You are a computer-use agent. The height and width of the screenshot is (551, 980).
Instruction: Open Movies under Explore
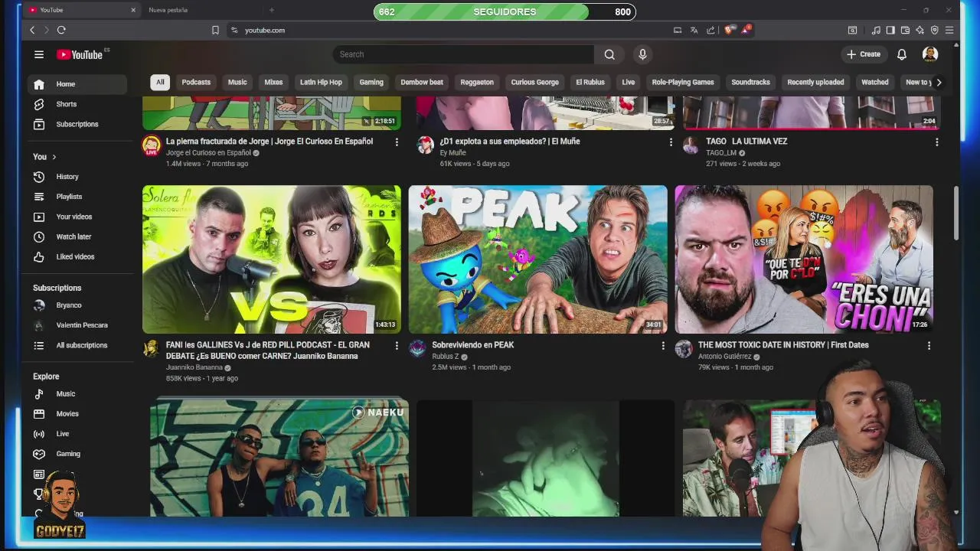77,414
